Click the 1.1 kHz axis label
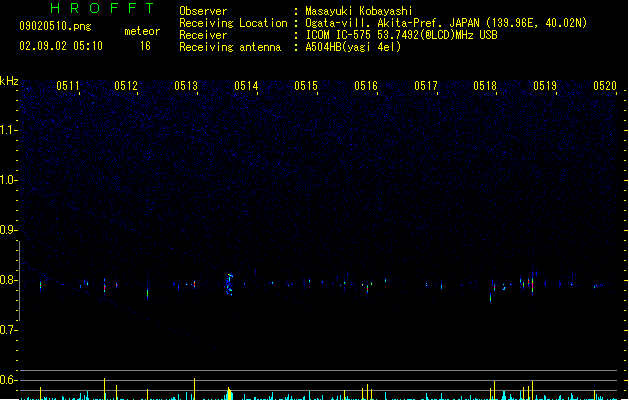This screenshot has width=629, height=400. [8, 130]
